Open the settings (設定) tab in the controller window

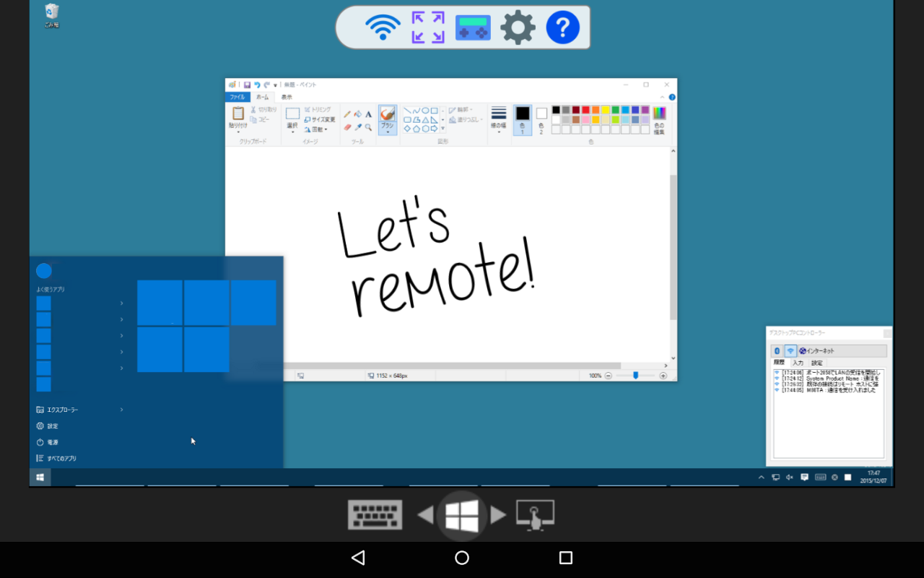[x=816, y=363]
